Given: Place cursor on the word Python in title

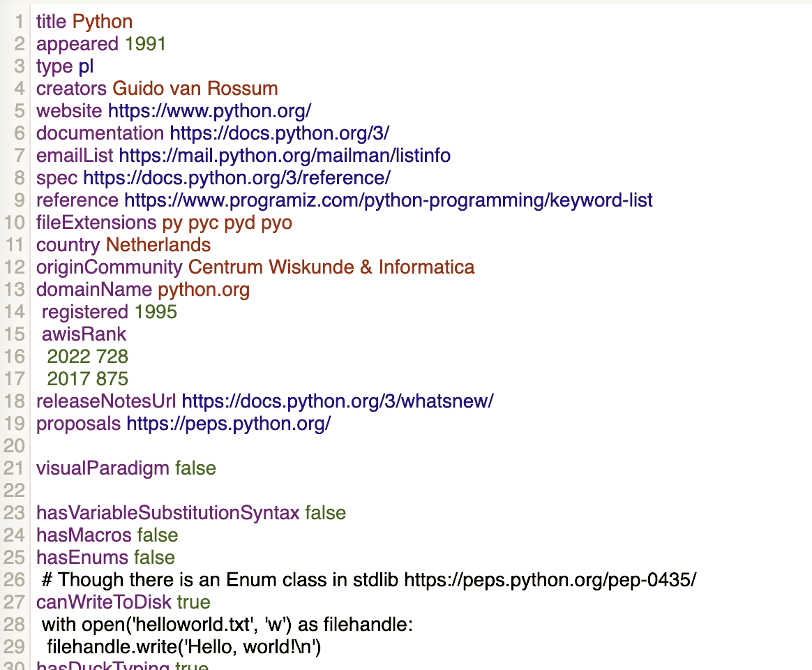Looking at the screenshot, I should click(102, 22).
